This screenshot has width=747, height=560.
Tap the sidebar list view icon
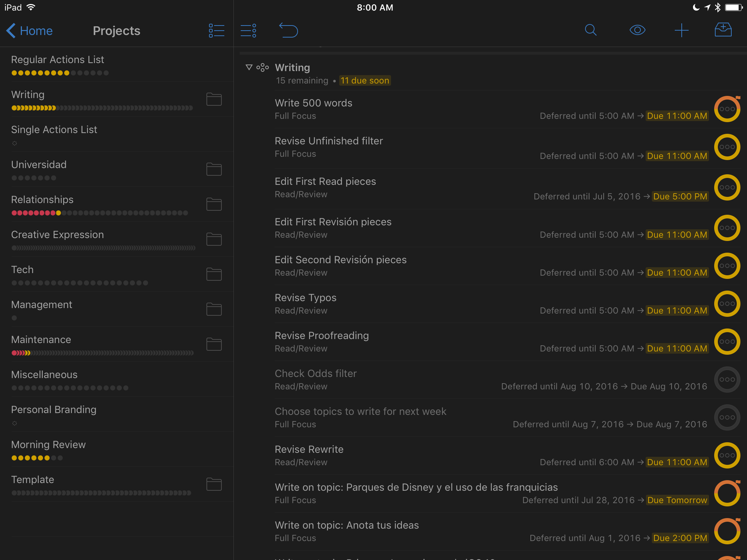[x=216, y=31]
